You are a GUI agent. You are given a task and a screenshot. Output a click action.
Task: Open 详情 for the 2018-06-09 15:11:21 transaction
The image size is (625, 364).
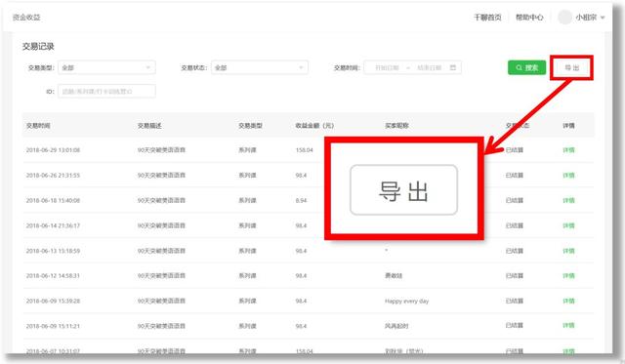coord(568,326)
